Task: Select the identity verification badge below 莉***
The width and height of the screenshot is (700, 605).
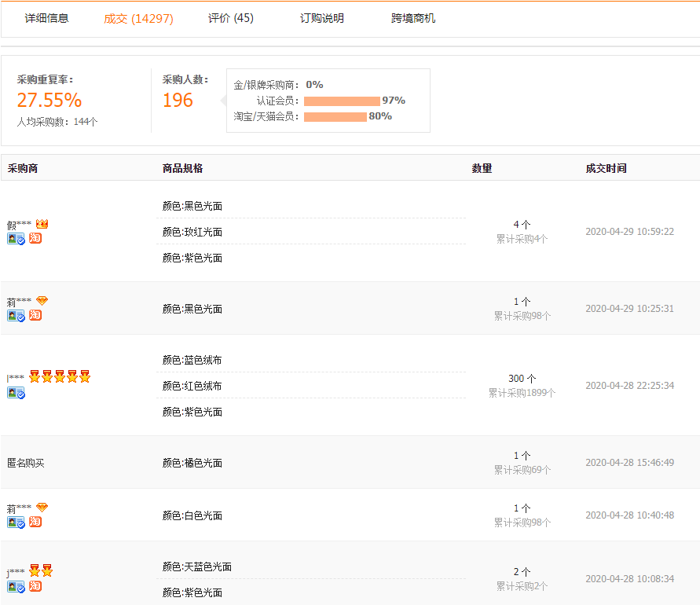Action: [x=17, y=315]
